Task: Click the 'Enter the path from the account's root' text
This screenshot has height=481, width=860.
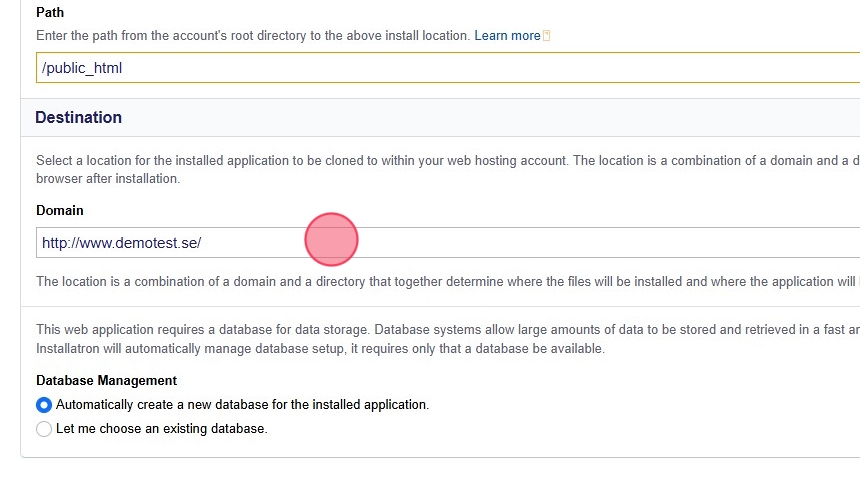Action: 252,36
